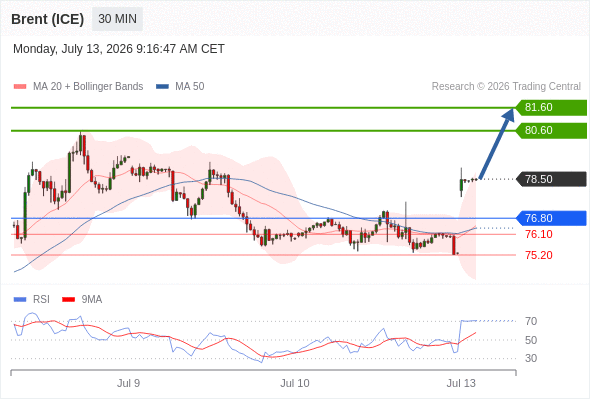Screen dimensions: 590x400
Task: Click the 75.20 red support label
Action: [x=539, y=255]
